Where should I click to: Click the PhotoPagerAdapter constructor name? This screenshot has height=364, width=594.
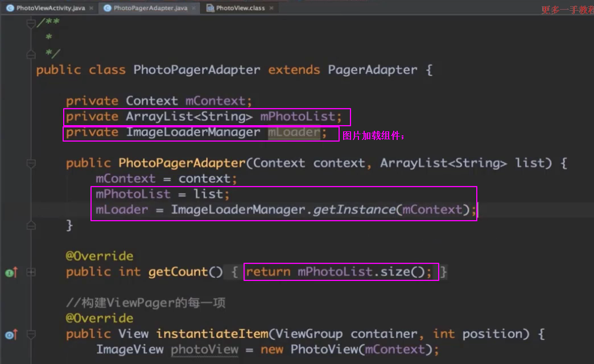182,163
